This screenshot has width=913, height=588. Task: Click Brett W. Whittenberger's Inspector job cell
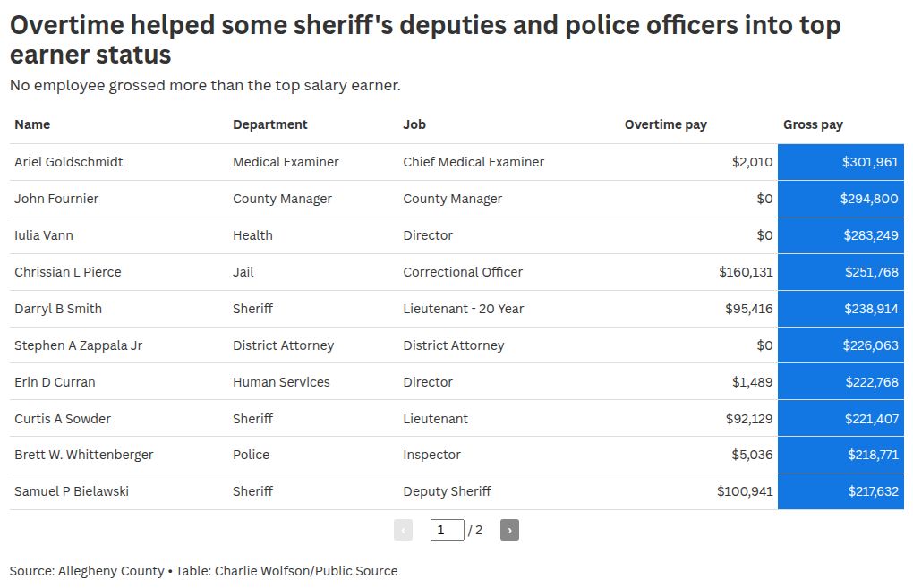tap(431, 455)
